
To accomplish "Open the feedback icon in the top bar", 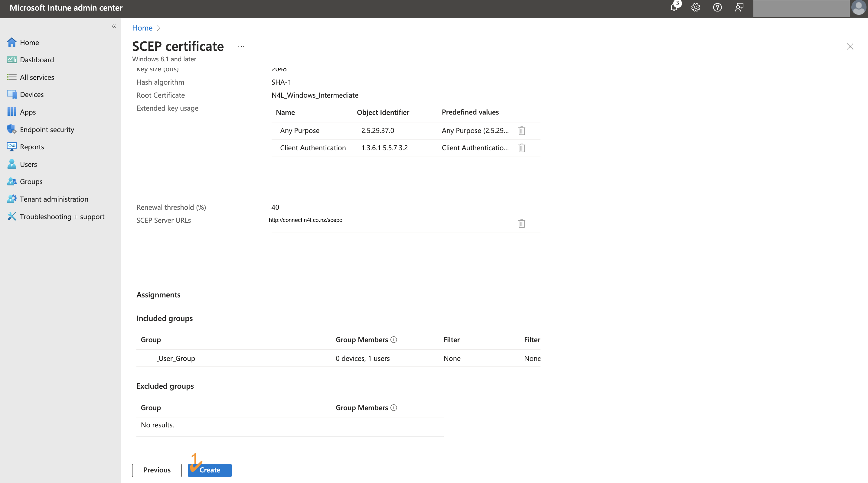I will click(739, 8).
